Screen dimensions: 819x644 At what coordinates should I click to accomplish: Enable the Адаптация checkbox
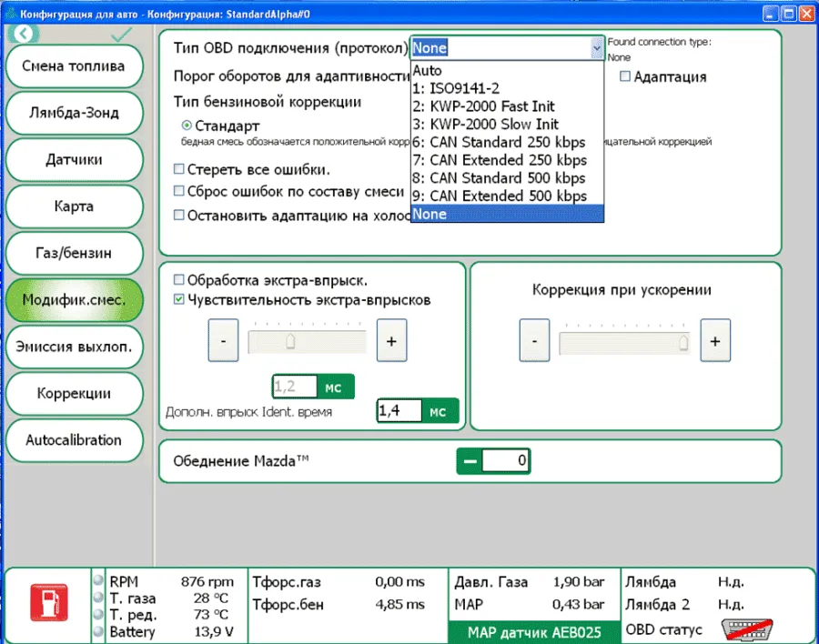[x=624, y=76]
